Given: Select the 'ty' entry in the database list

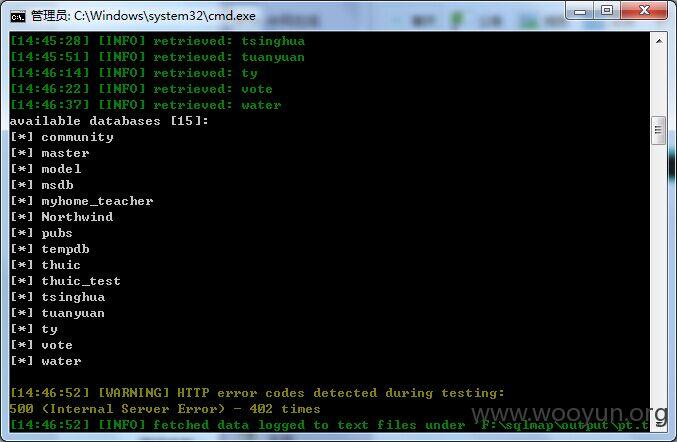Looking at the screenshot, I should tap(34, 329).
